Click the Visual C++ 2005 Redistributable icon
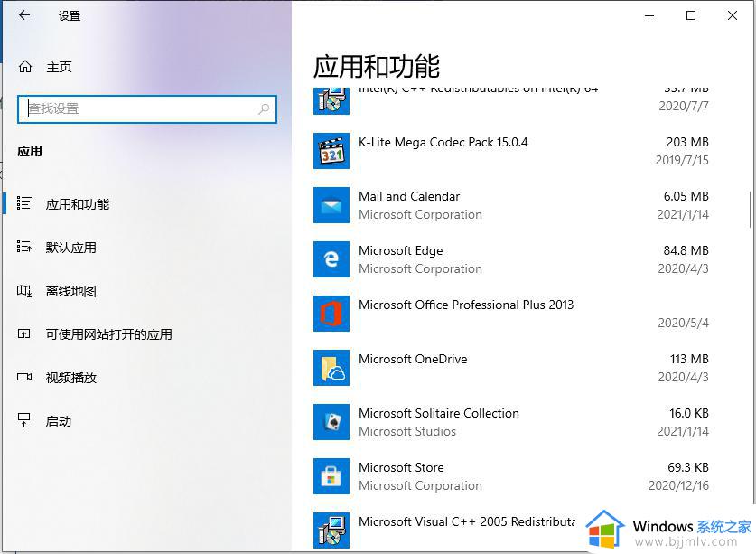The height and width of the screenshot is (554, 756). coord(331,531)
